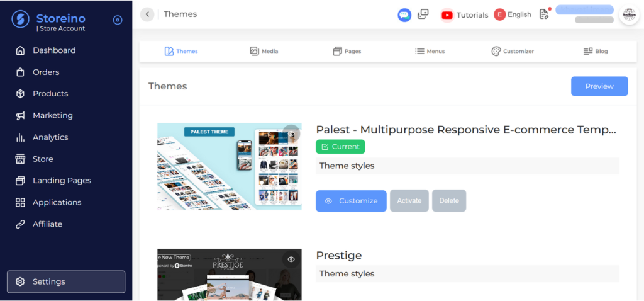The width and height of the screenshot is (644, 301).
Task: Click the greyed Activate button
Action: click(409, 201)
